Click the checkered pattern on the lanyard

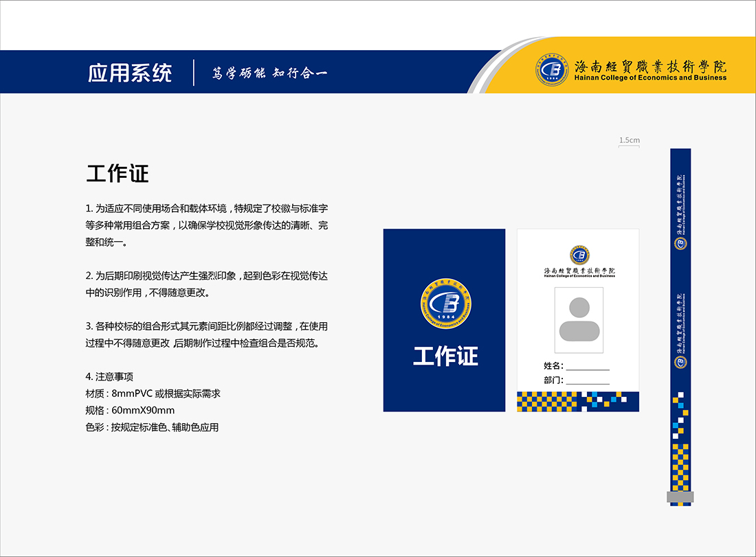680,453
